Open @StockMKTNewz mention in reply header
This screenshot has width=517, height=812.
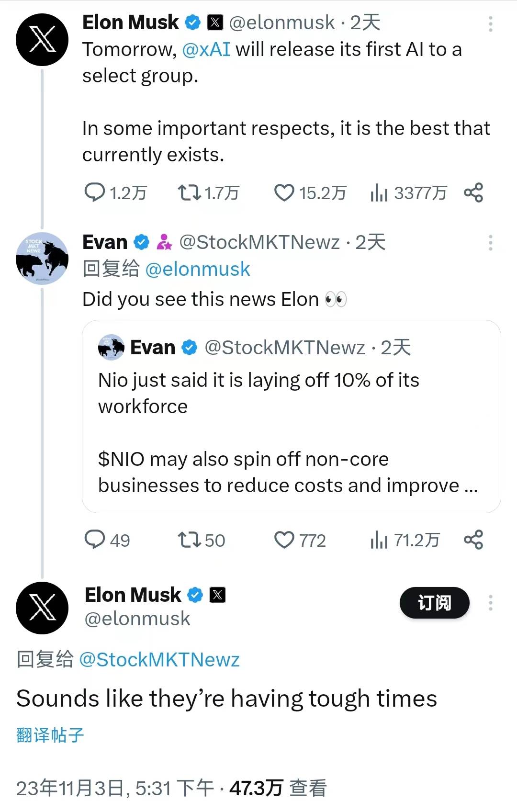click(x=159, y=660)
